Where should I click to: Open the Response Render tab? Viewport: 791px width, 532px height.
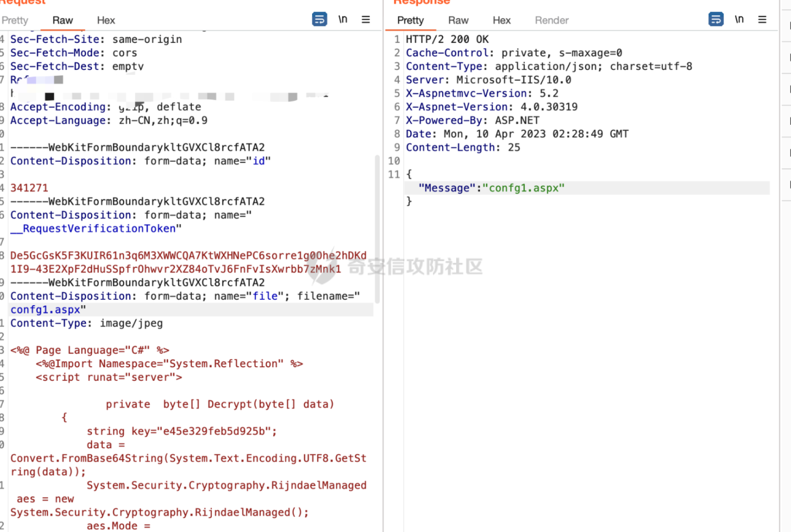point(552,20)
